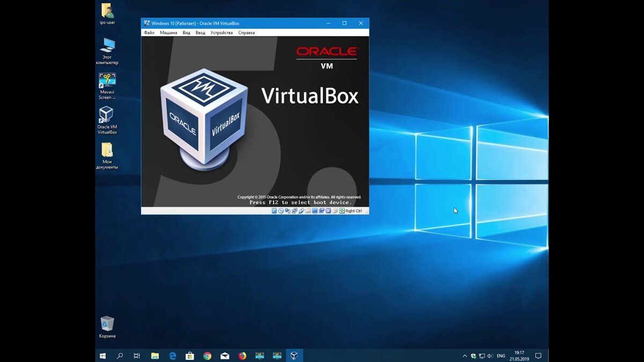Click the mouse integration indicator icon

click(x=335, y=211)
